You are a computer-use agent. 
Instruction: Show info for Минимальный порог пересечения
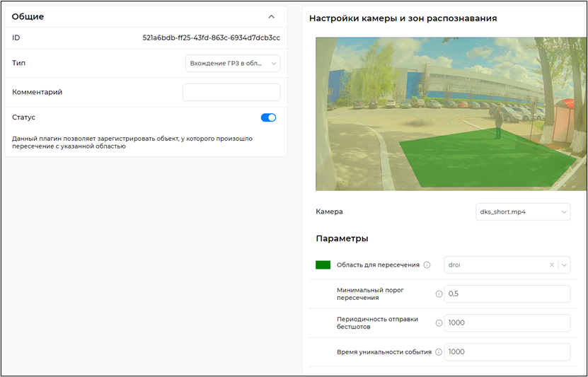[x=439, y=294]
